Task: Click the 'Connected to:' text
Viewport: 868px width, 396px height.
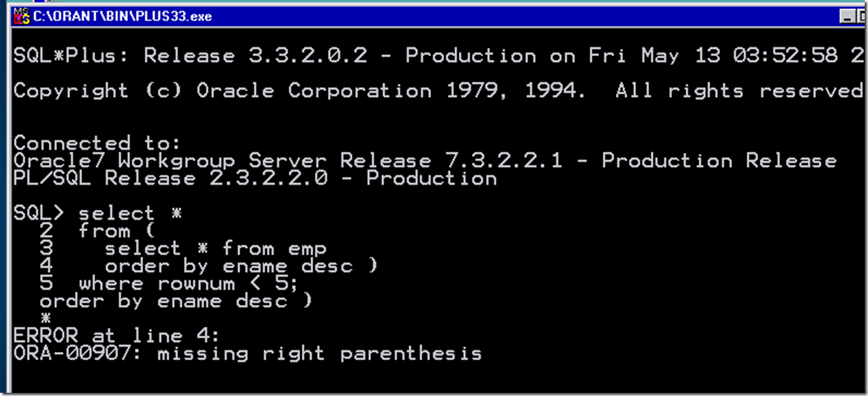Action: click(72, 144)
